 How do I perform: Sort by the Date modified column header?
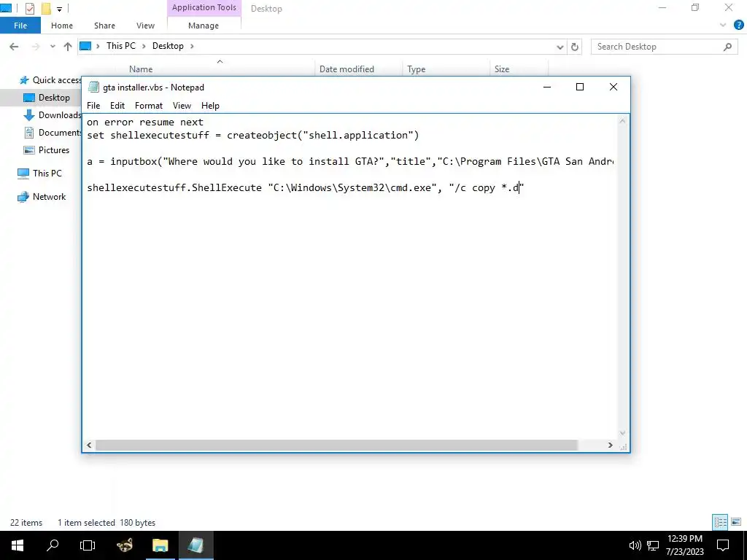click(347, 69)
